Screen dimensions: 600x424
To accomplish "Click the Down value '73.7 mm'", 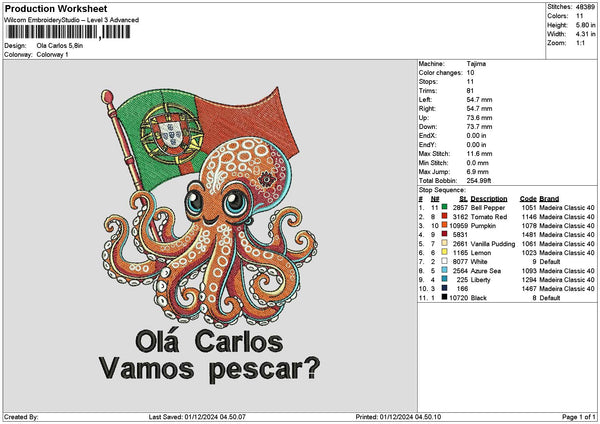I will 479,127.
